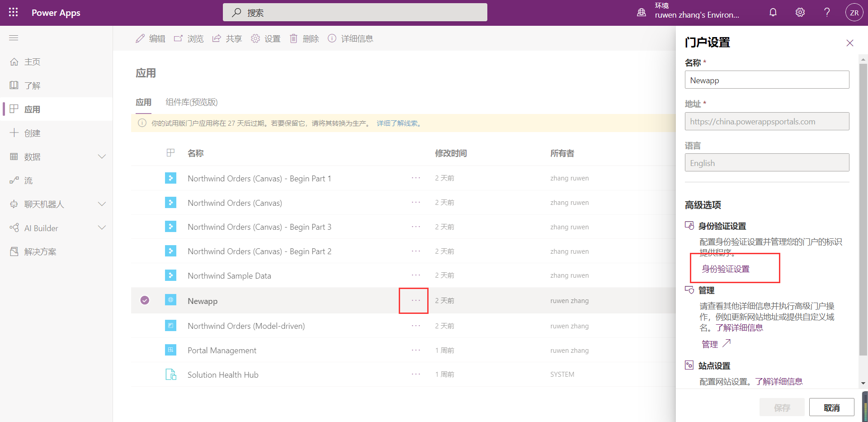Click the Edit (编辑) toolbar button
868x422 pixels.
[x=151, y=38]
